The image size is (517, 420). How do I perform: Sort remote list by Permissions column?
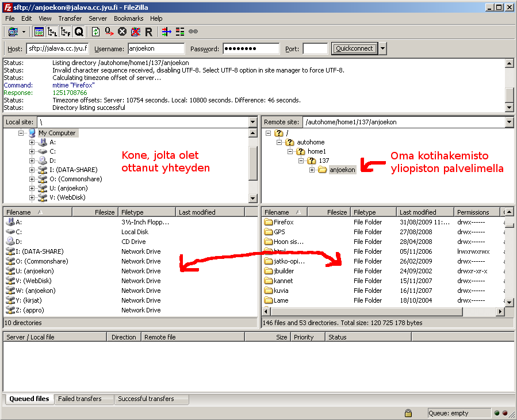[477, 212]
